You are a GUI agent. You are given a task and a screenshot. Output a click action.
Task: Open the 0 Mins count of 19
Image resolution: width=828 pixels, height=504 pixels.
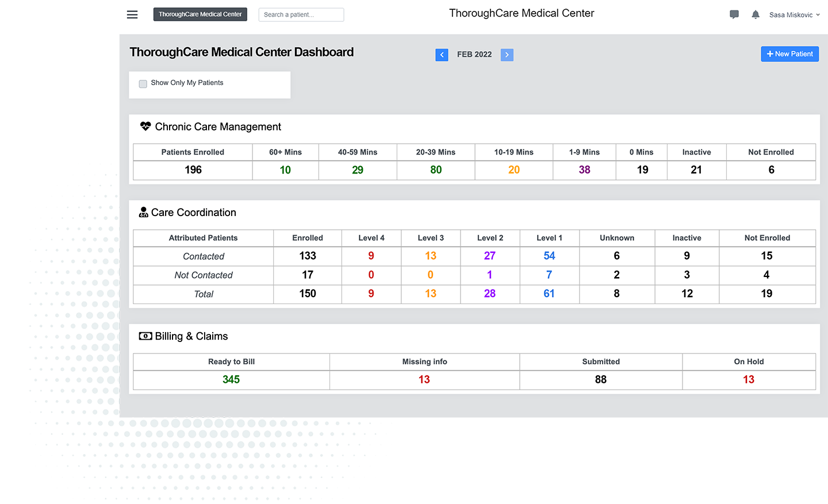642,170
